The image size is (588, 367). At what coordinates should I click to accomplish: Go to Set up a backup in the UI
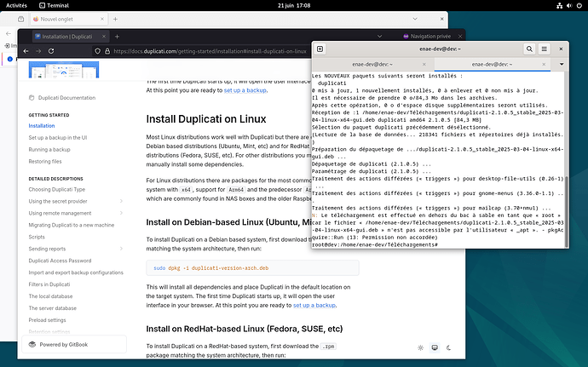(x=58, y=138)
